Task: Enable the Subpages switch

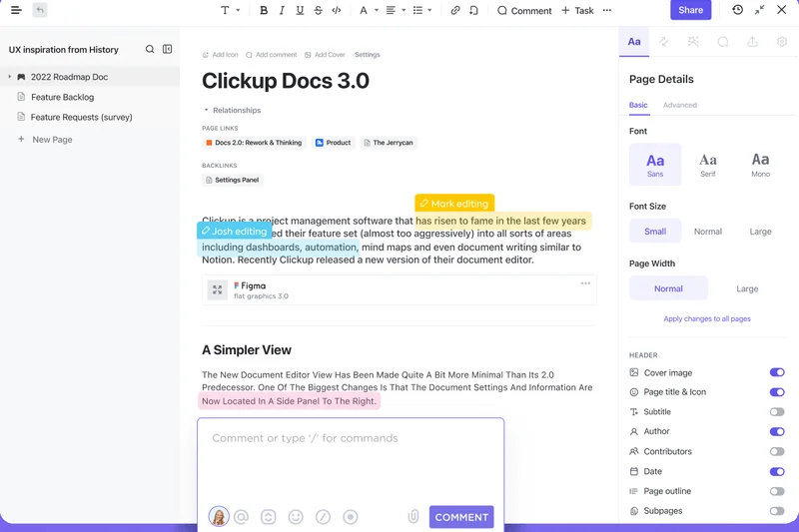Action: [x=777, y=511]
